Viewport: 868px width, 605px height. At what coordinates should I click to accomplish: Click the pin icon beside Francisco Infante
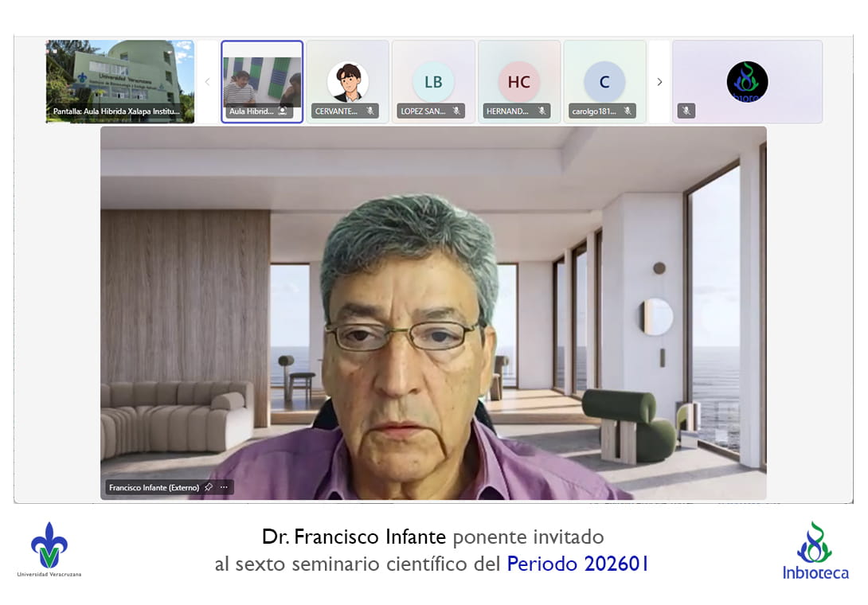click(x=209, y=487)
